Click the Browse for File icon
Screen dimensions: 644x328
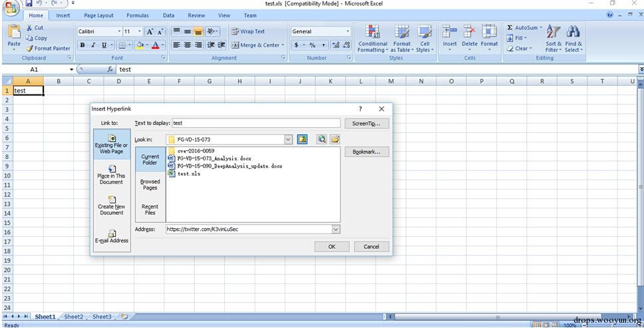tap(335, 140)
